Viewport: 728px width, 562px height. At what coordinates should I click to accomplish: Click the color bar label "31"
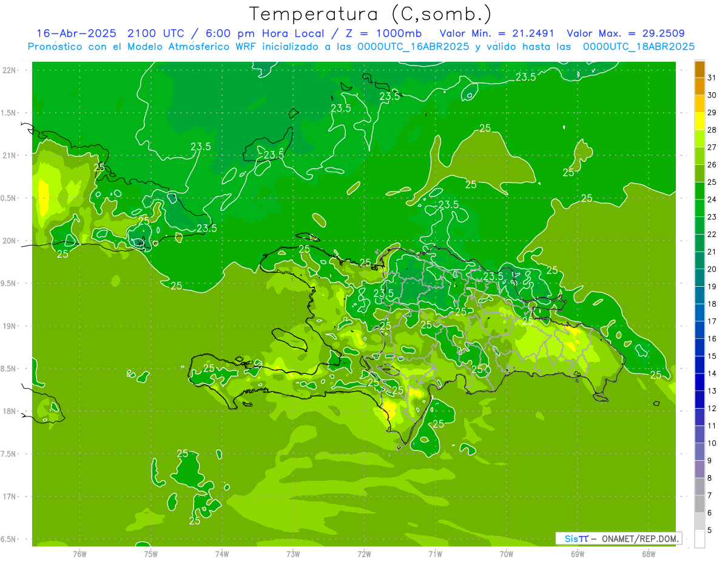(x=712, y=78)
